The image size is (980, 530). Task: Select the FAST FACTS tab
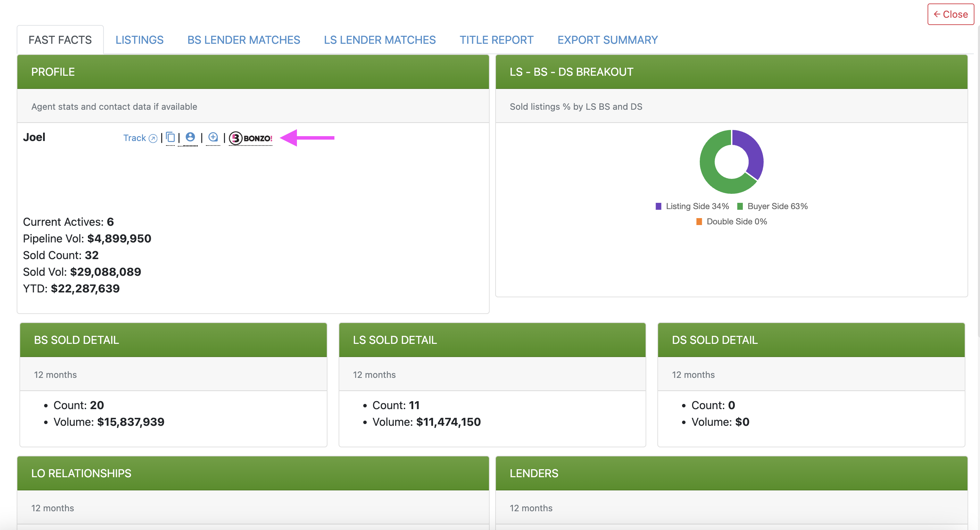[x=60, y=40]
